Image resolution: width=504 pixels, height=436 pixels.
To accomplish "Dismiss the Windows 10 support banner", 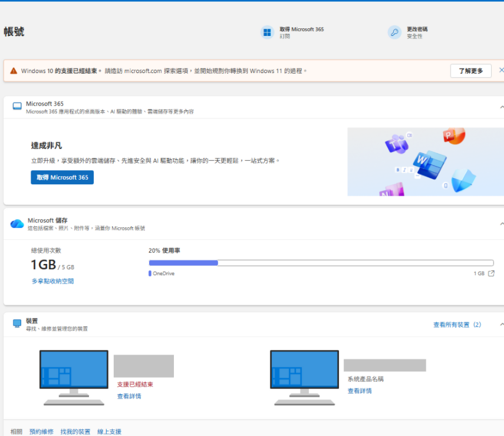I will tap(501, 70).
